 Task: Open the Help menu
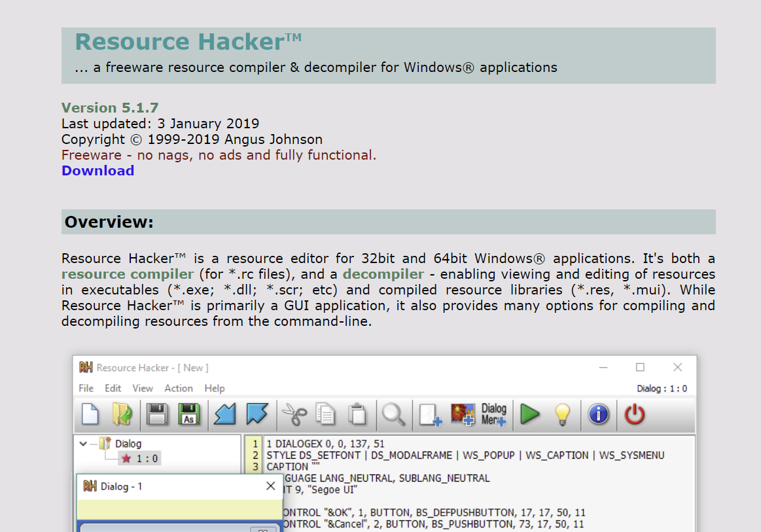(x=214, y=388)
